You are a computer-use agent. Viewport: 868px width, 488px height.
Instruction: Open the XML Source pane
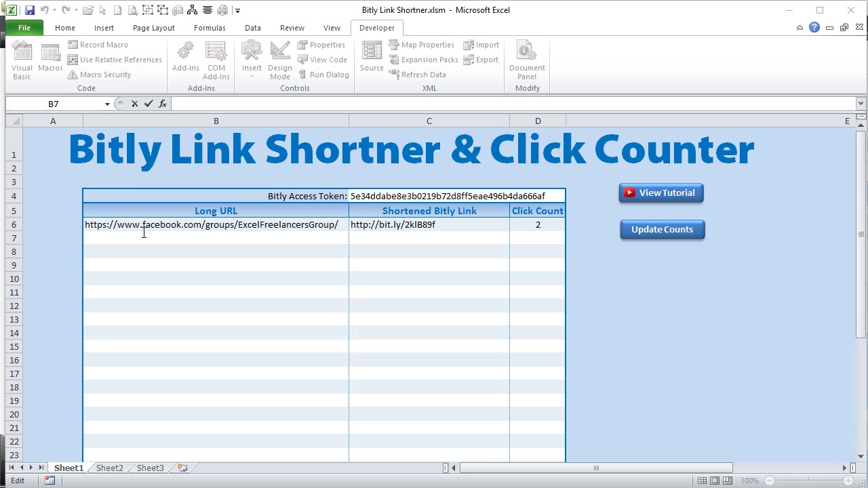click(x=372, y=57)
